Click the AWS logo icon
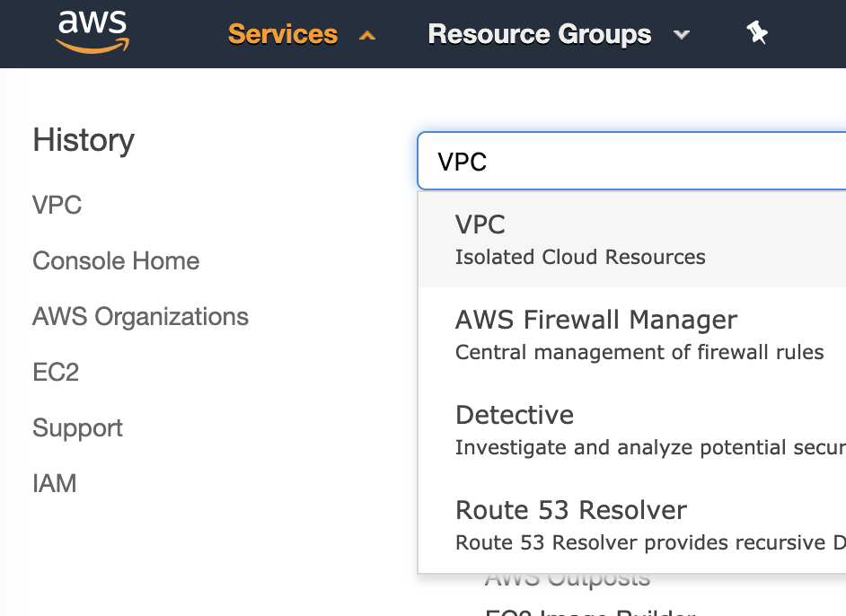This screenshot has height=616, width=846. click(x=93, y=32)
